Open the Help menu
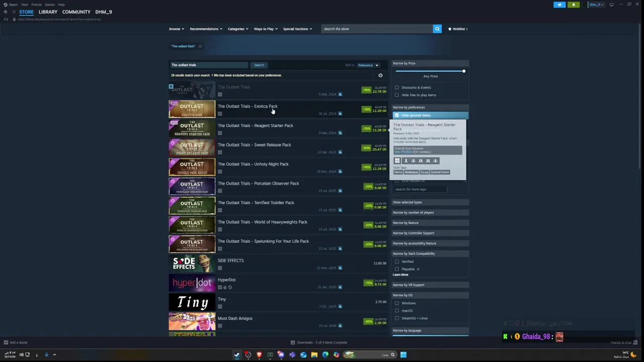This screenshot has width=644, height=362. click(x=61, y=5)
